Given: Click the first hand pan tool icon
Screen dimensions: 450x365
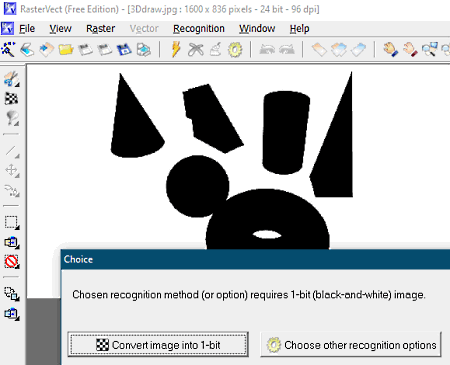Looking at the screenshot, I should click(390, 49).
